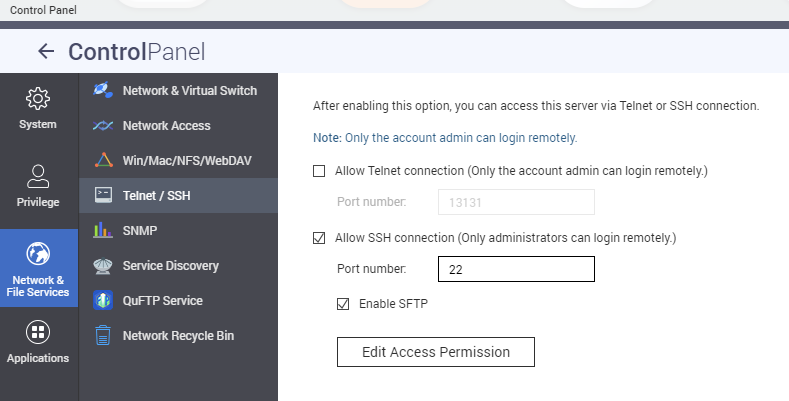Uncheck the Allow SSH connection checkbox
Screen dimensions: 789x401
[x=319, y=238]
